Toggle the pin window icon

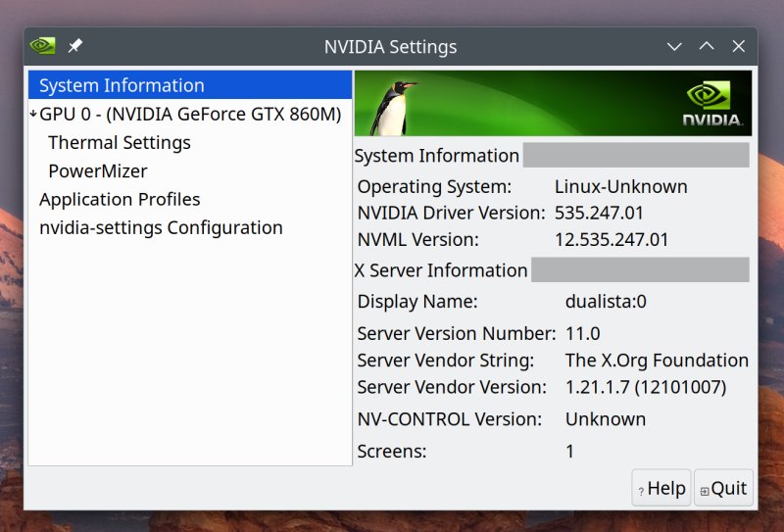point(74,46)
